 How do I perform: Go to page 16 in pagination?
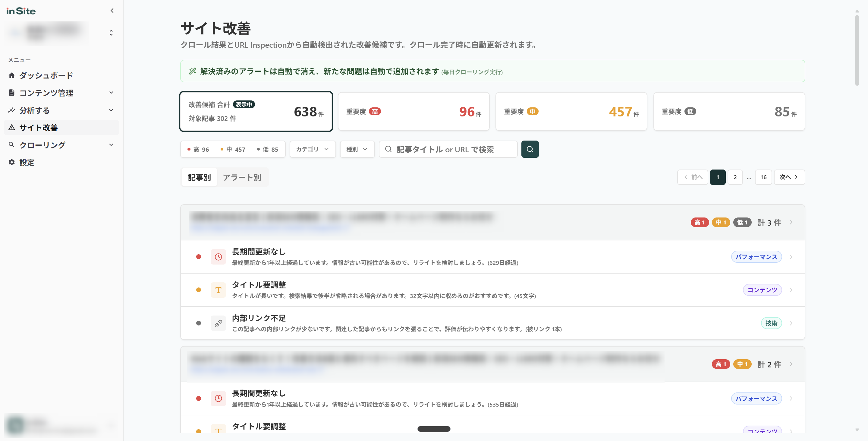click(763, 177)
